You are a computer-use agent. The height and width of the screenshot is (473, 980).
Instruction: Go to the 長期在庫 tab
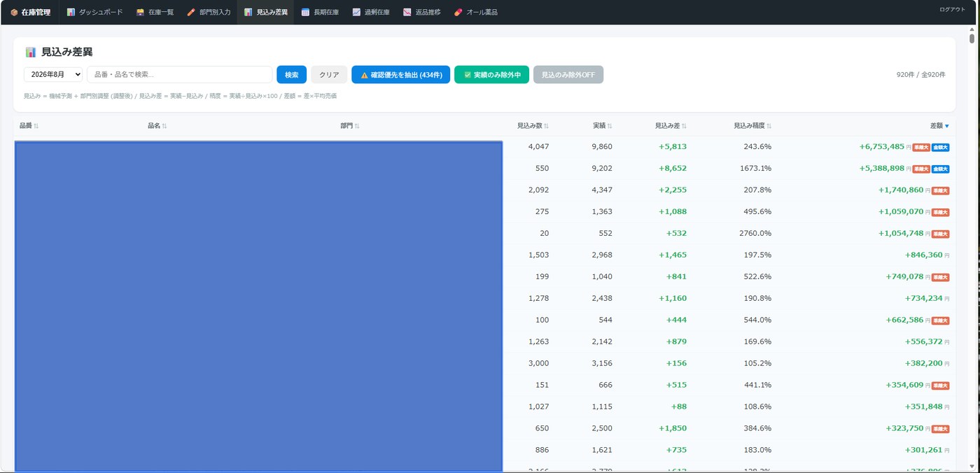[x=320, y=13]
